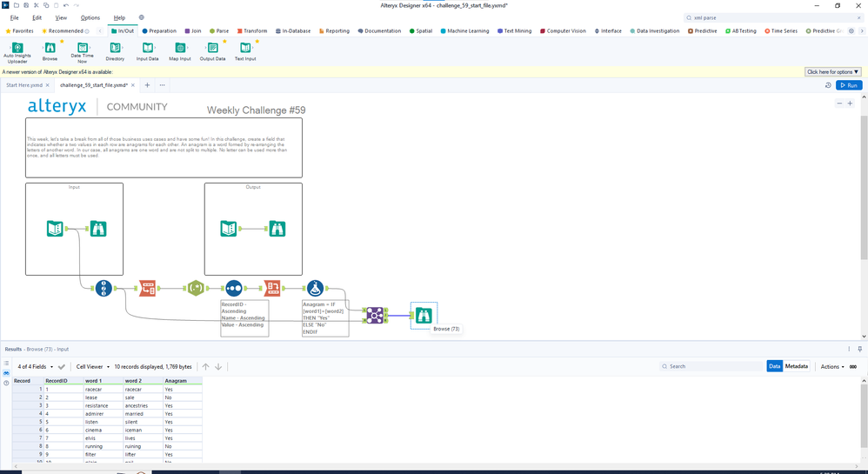Select the Browse (73) tool node

click(424, 316)
